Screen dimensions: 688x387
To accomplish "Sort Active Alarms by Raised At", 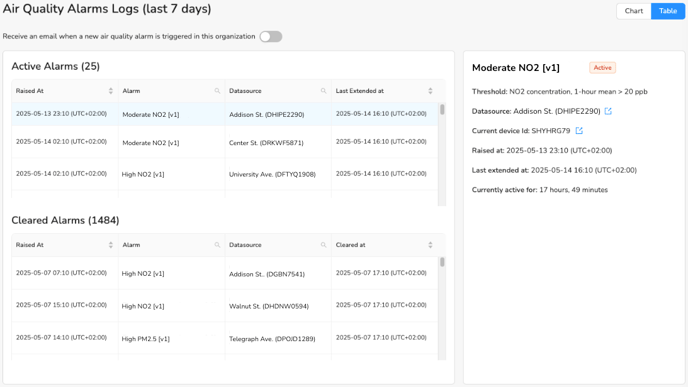I will coord(111,91).
